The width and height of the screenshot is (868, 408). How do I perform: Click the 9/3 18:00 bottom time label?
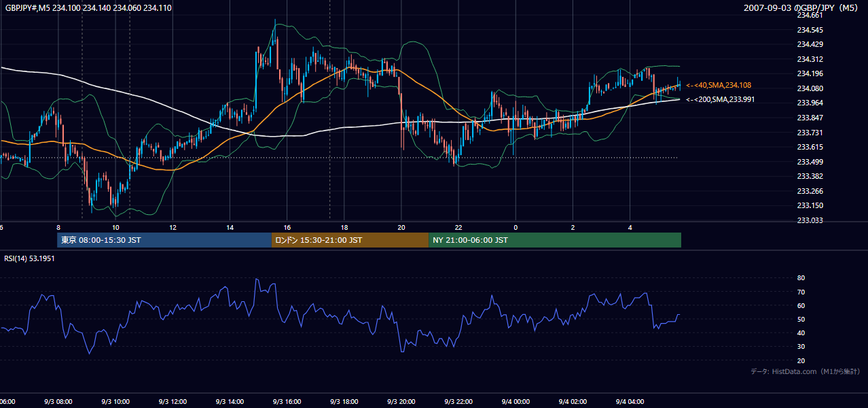(x=344, y=402)
